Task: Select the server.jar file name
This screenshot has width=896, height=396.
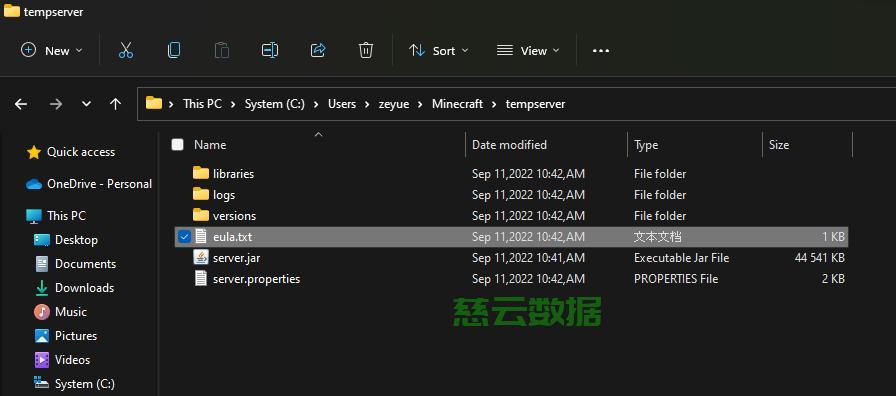Action: pos(237,258)
